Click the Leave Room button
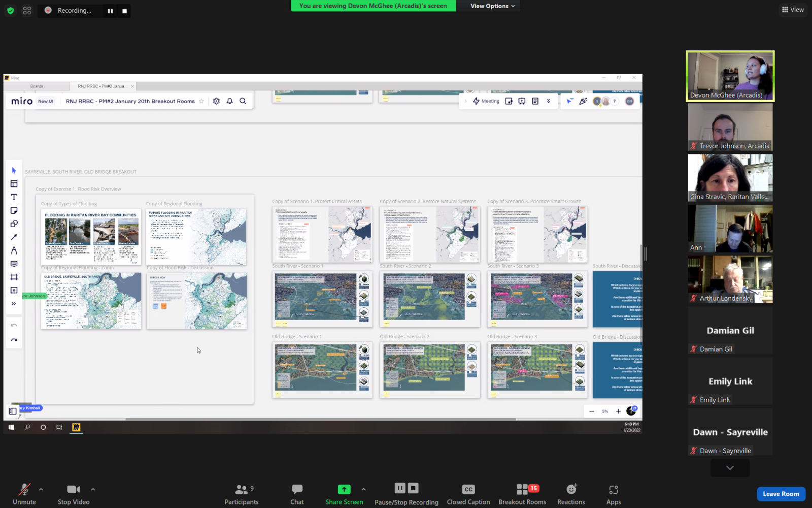Image resolution: width=812 pixels, height=508 pixels. click(781, 494)
